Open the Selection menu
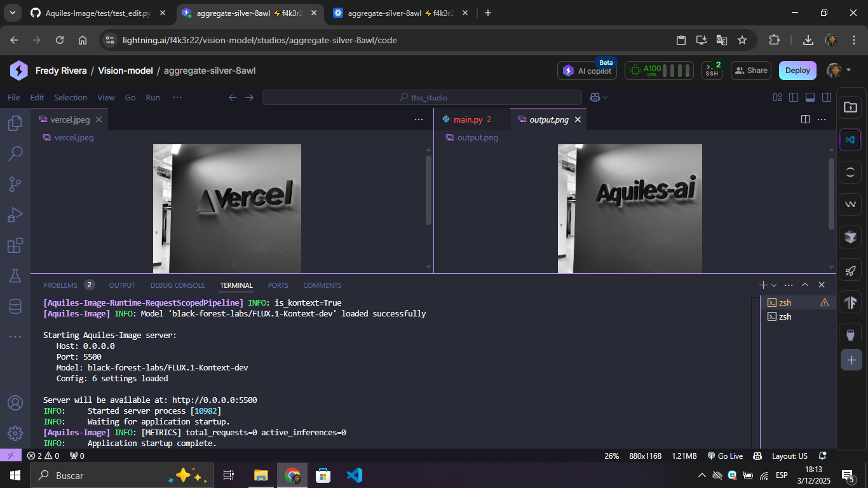This screenshot has width=868, height=488. coord(71,97)
